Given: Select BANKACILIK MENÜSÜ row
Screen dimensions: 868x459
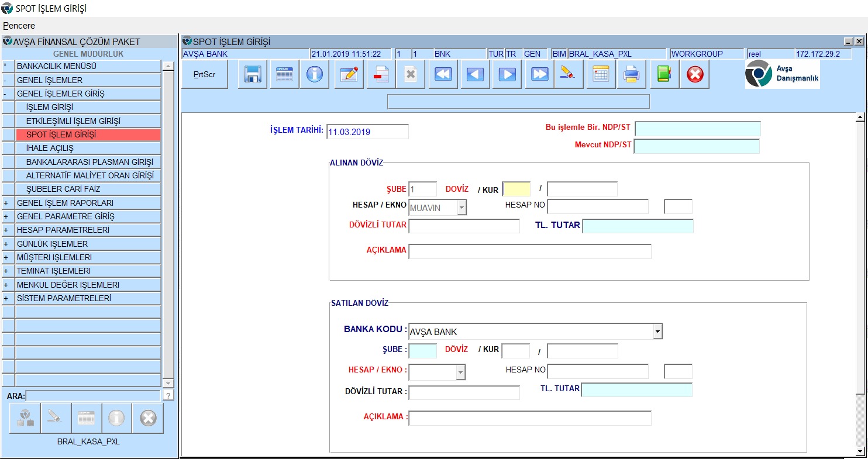Looking at the screenshot, I should coord(88,67).
